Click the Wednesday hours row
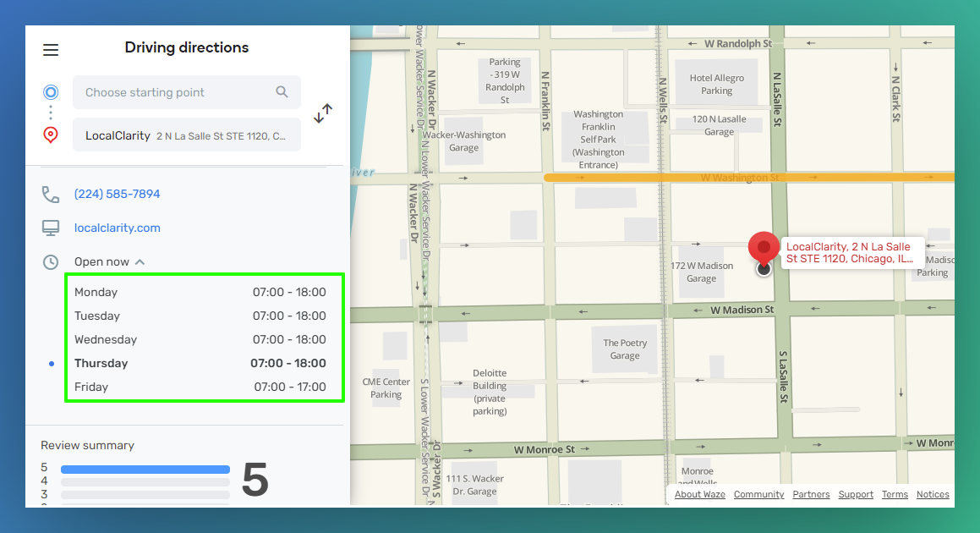The width and height of the screenshot is (980, 533). pos(200,340)
